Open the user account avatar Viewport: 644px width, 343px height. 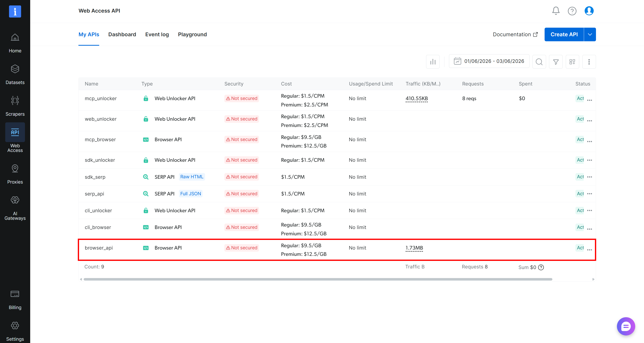(x=589, y=11)
